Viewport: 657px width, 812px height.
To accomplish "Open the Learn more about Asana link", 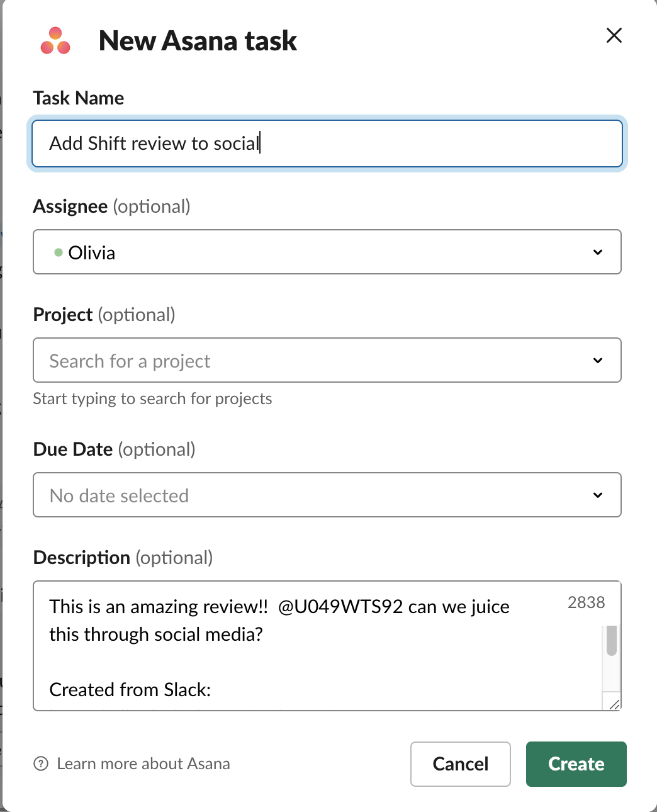I will pyautogui.click(x=143, y=764).
